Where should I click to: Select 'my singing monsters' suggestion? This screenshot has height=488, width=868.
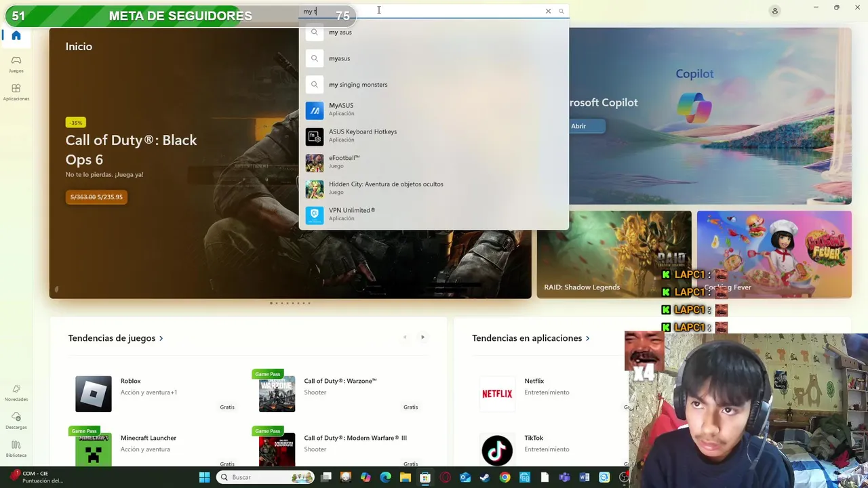click(x=434, y=85)
